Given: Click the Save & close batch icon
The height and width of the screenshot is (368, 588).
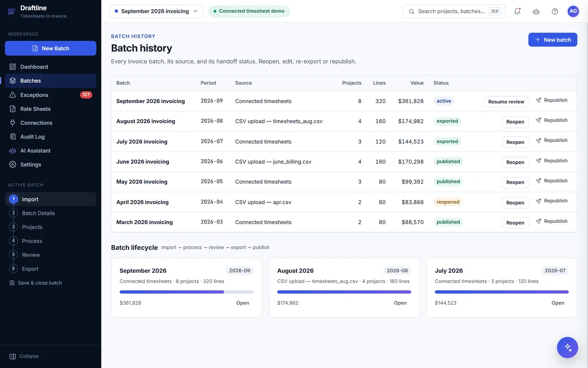Looking at the screenshot, I should 12,283.
